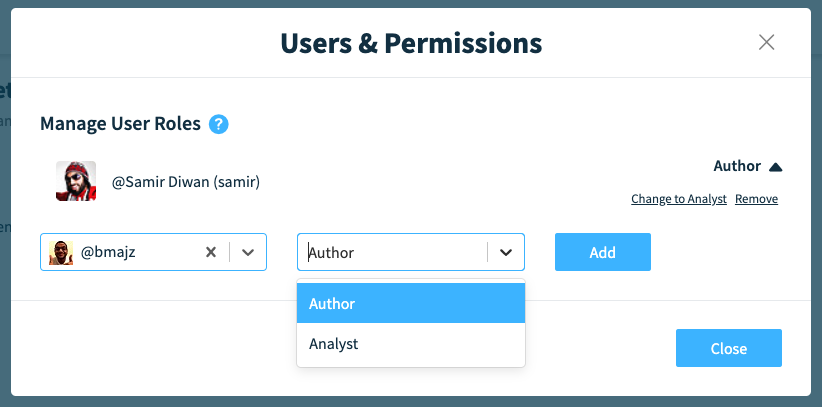Toggle the role selector chevron arrow
This screenshot has height=407, width=822.
pos(506,252)
